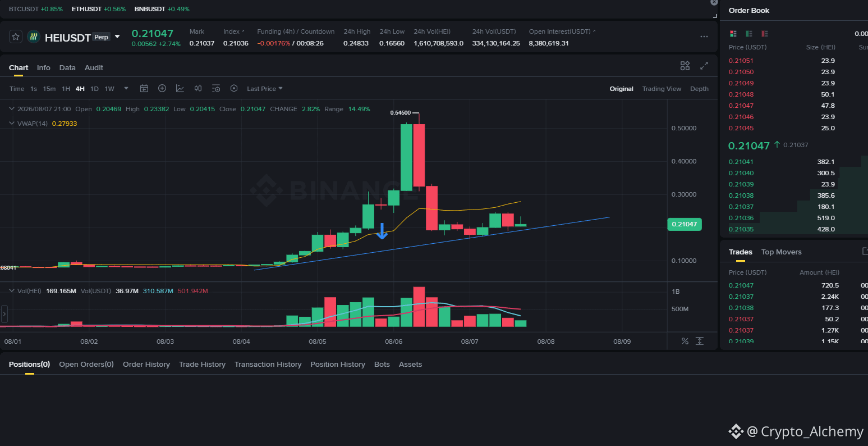Viewport: 868px width, 446px height.
Task: Click the BTCUSDT ticker link
Action: pos(36,9)
